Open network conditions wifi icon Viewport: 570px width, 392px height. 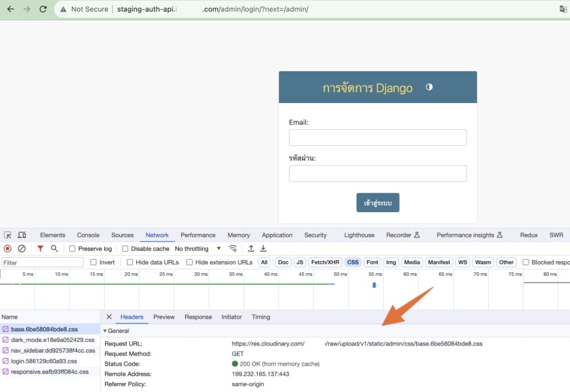pos(233,249)
